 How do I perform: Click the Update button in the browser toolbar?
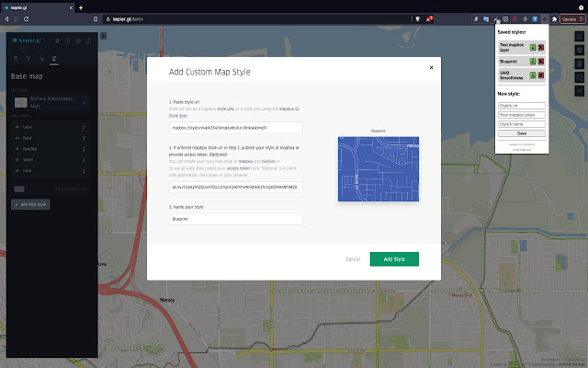(572, 19)
